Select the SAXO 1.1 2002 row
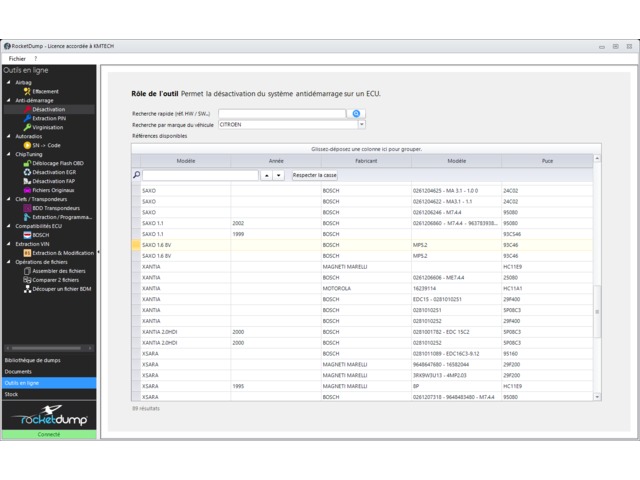 click(x=362, y=223)
